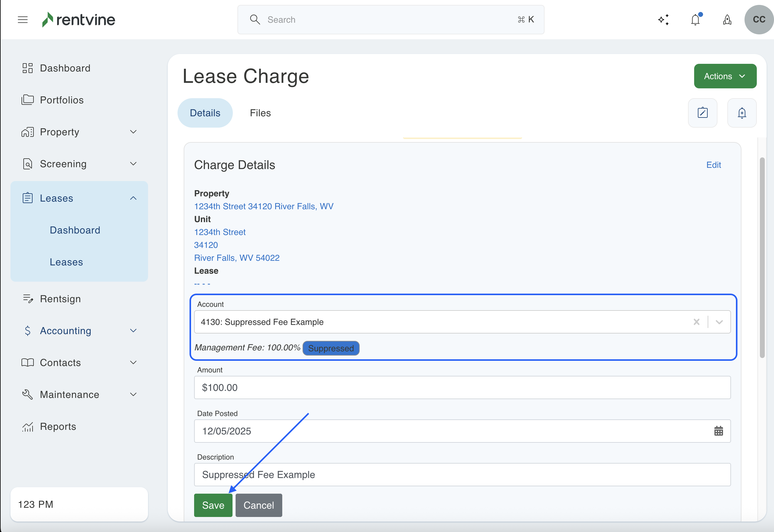Expand the Property sidebar menu
The height and width of the screenshot is (532, 774).
coord(133,132)
